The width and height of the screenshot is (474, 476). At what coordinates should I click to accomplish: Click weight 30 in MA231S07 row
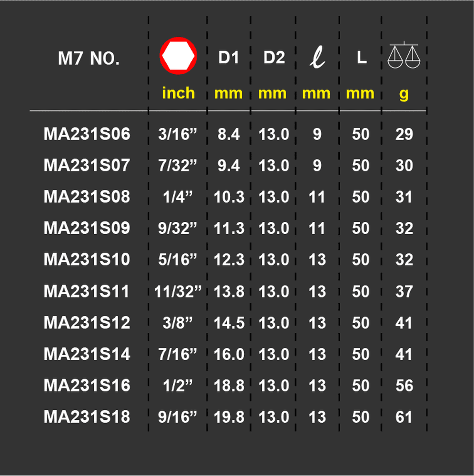[x=404, y=166]
